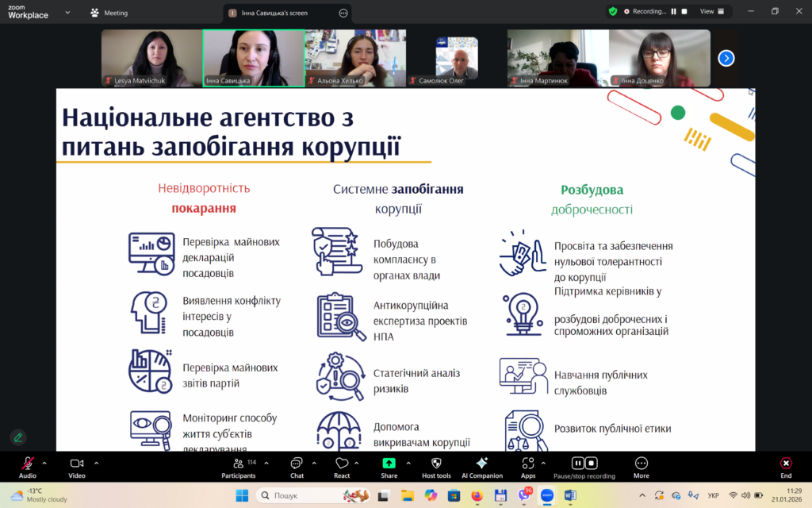Open screen share options ellipsis menu
This screenshot has height=508, width=812.
pyautogui.click(x=343, y=13)
